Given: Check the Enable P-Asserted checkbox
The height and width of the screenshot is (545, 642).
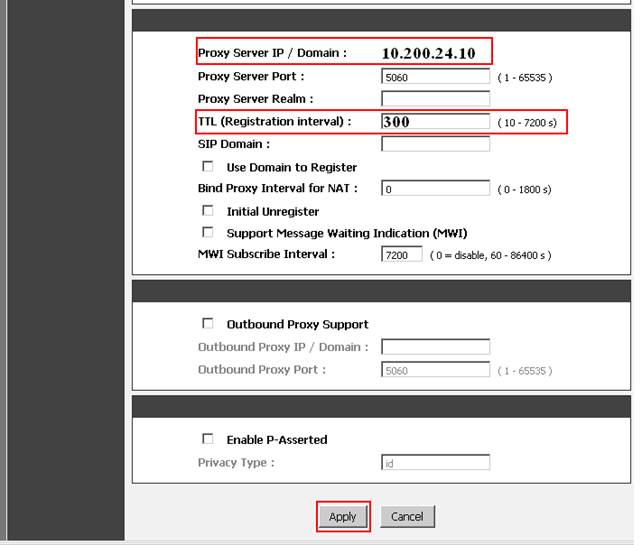Looking at the screenshot, I should [208, 439].
